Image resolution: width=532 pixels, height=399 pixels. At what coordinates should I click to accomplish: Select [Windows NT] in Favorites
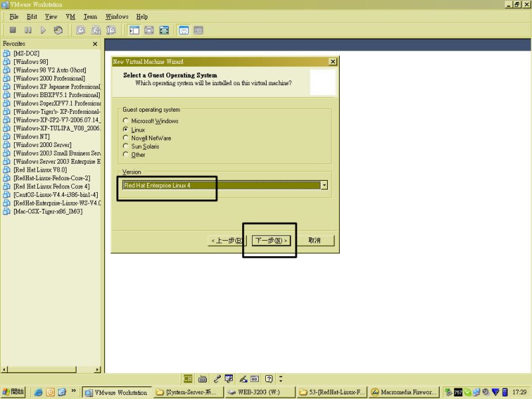point(31,136)
